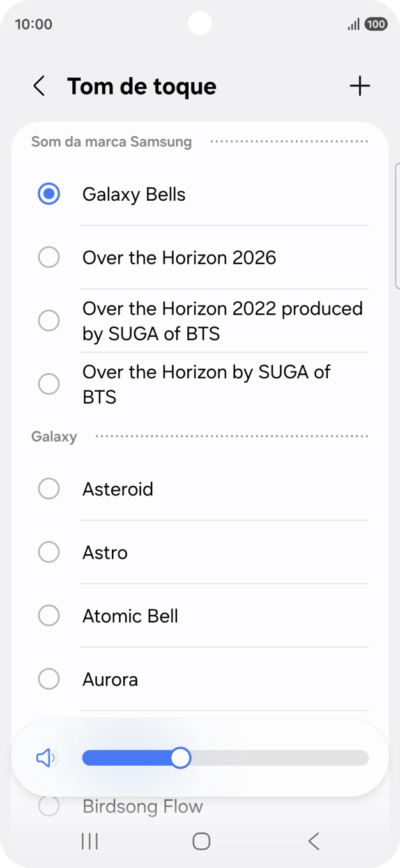Pick the Atomic Bell radio button
The image size is (400, 868).
click(49, 616)
